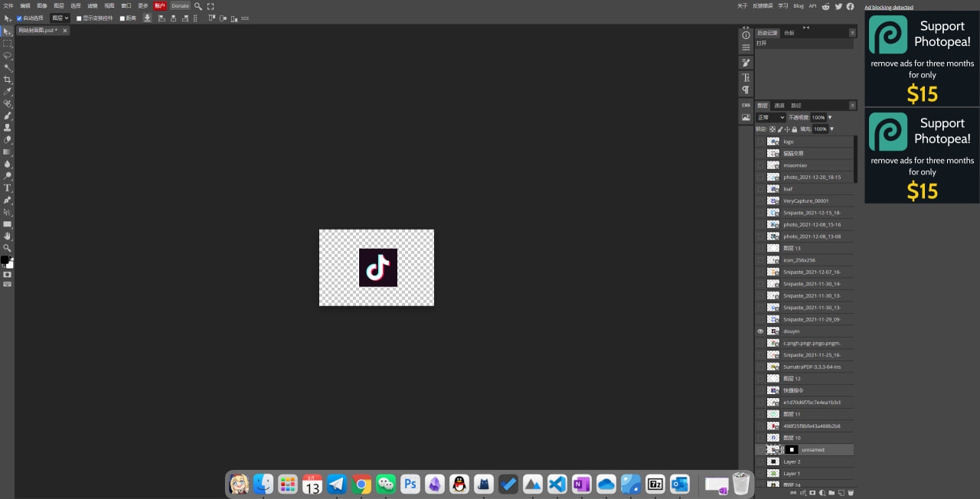Screen dimensions: 980x499
Task: Open the blend mode 正常 dropdown
Action: 770,118
